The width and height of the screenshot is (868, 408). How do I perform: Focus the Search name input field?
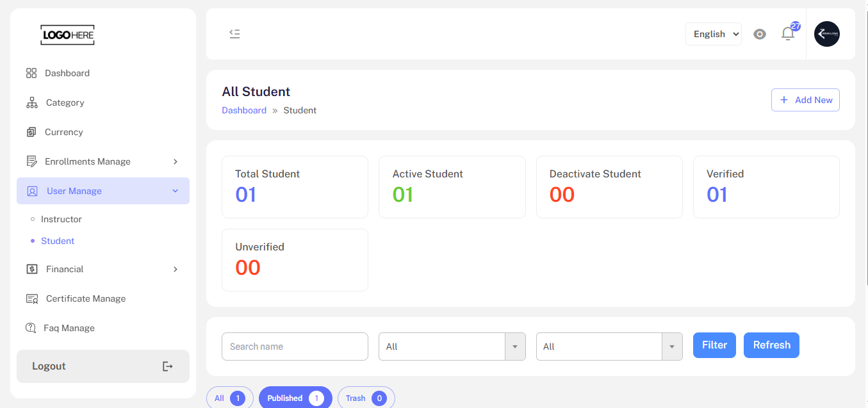(x=295, y=347)
